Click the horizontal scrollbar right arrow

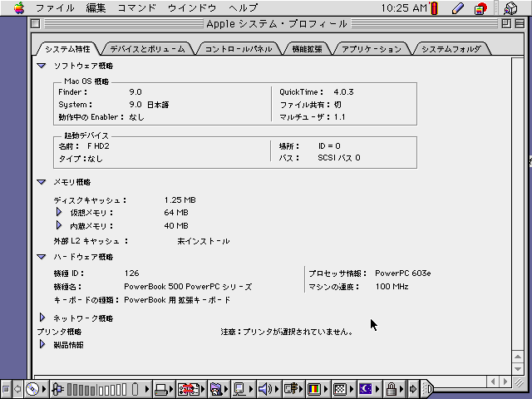click(505, 382)
